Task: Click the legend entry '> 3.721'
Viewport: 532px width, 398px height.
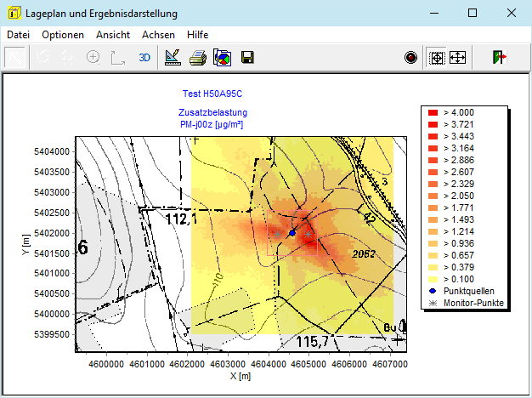Action: click(x=458, y=124)
